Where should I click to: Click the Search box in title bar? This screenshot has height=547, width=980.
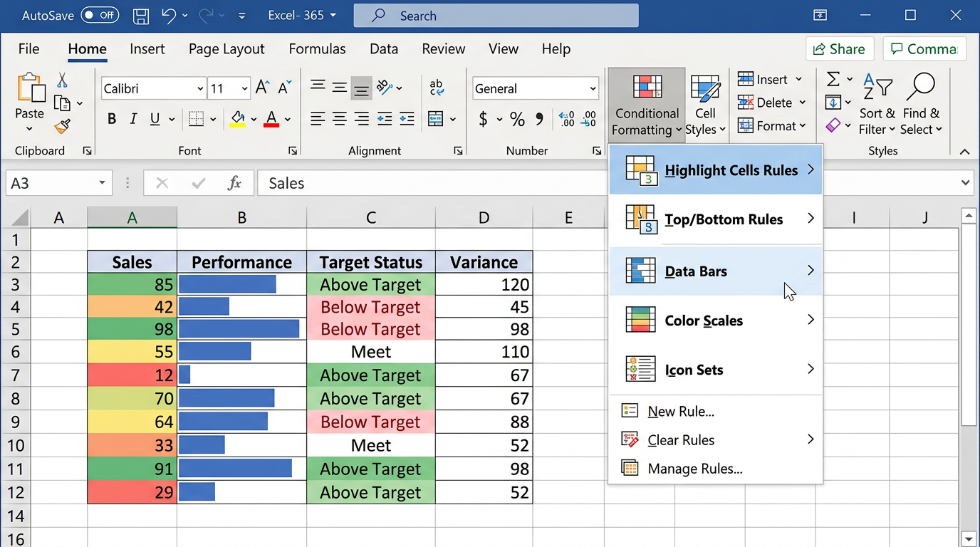496,16
